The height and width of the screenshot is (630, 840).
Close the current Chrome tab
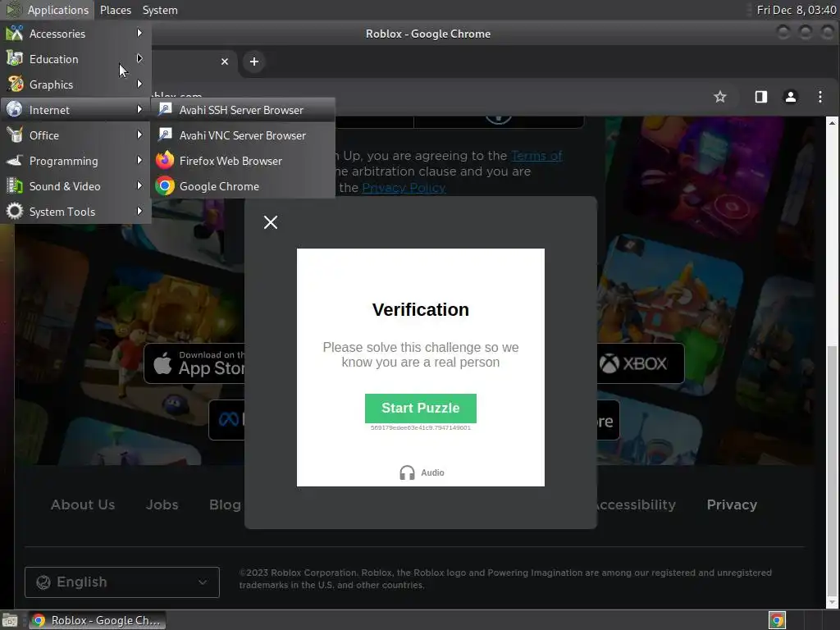pos(225,62)
